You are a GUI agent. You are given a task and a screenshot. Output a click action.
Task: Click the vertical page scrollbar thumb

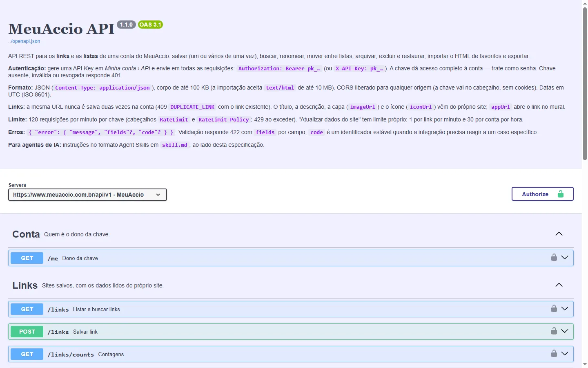tap(585, 84)
